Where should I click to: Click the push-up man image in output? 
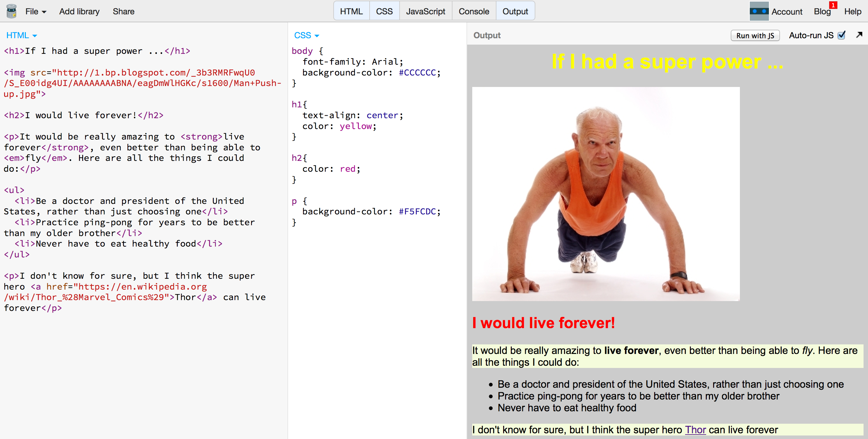[x=605, y=194]
